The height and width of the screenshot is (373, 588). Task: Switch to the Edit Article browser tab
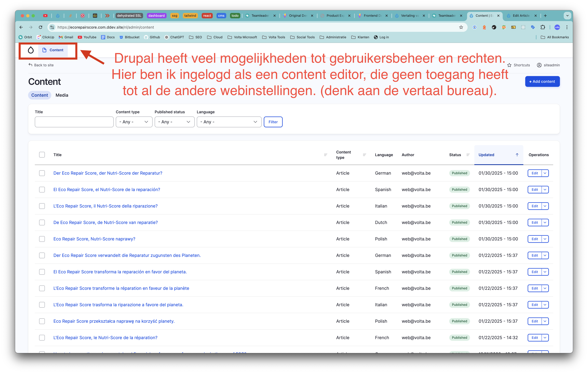click(521, 16)
